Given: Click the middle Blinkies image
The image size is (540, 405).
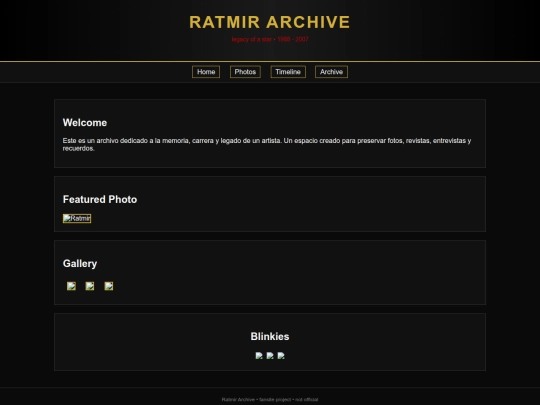Looking at the screenshot, I should (x=270, y=356).
